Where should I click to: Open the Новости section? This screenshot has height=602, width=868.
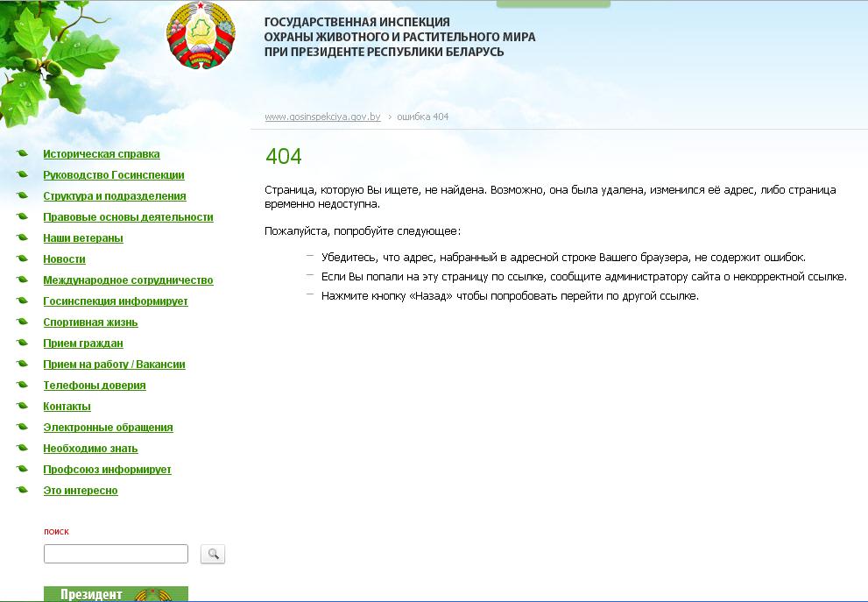[64, 259]
